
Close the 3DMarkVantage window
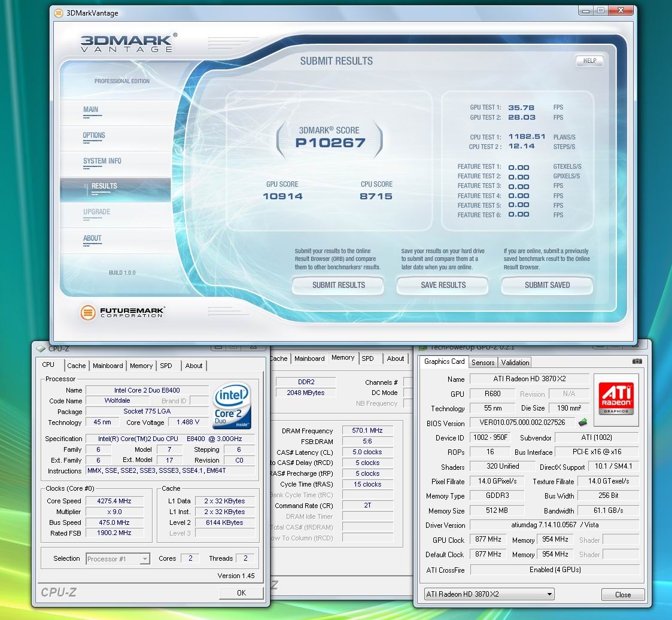[x=620, y=10]
